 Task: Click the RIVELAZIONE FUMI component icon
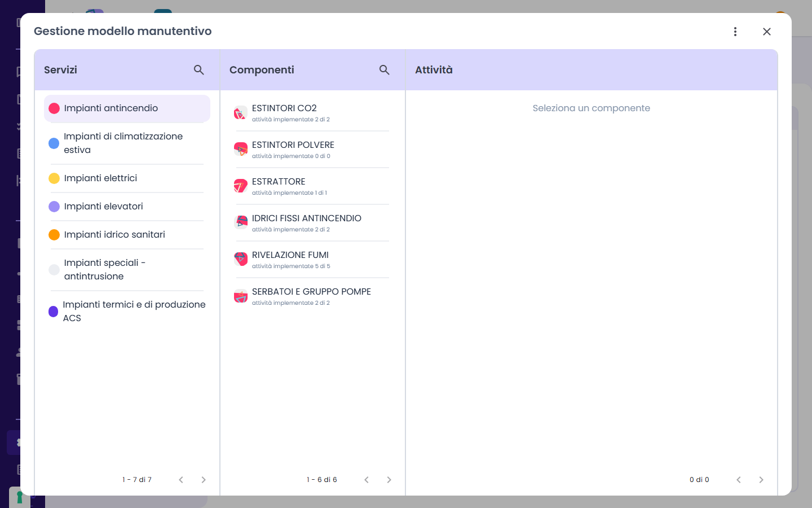point(241,260)
